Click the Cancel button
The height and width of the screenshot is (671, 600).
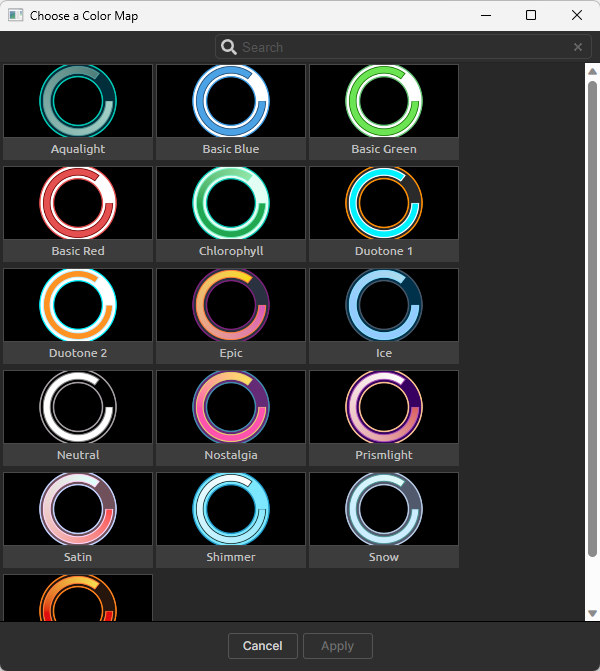[263, 646]
